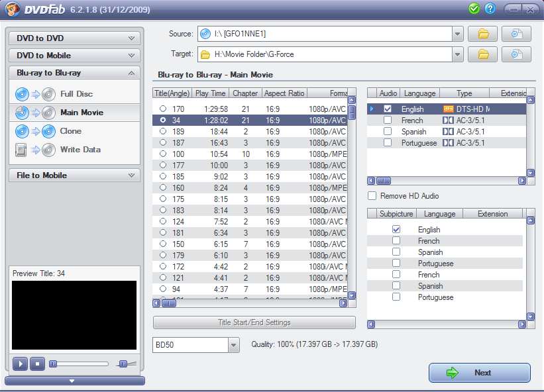Click the Dolby icon in French audio row

coord(448,121)
